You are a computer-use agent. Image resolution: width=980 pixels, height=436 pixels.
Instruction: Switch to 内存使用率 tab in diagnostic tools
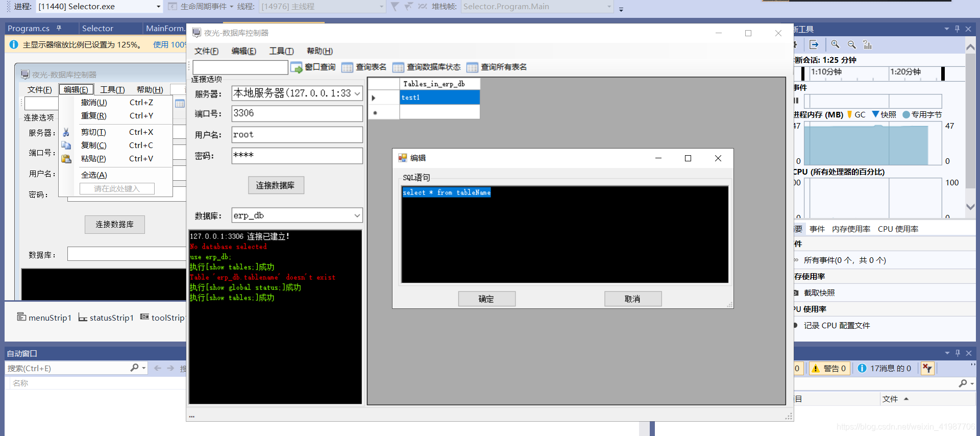coord(851,229)
